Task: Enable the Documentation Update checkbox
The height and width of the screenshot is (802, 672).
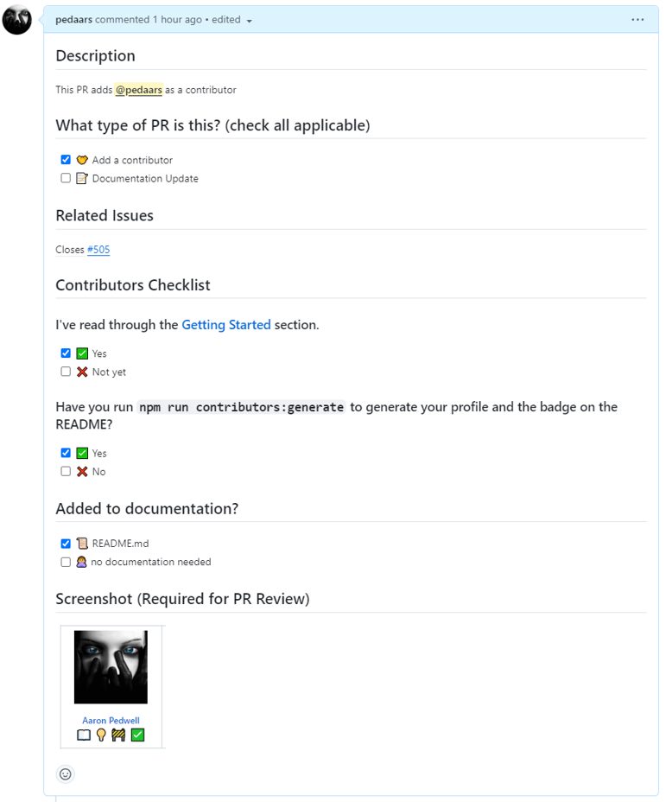Action: point(66,177)
